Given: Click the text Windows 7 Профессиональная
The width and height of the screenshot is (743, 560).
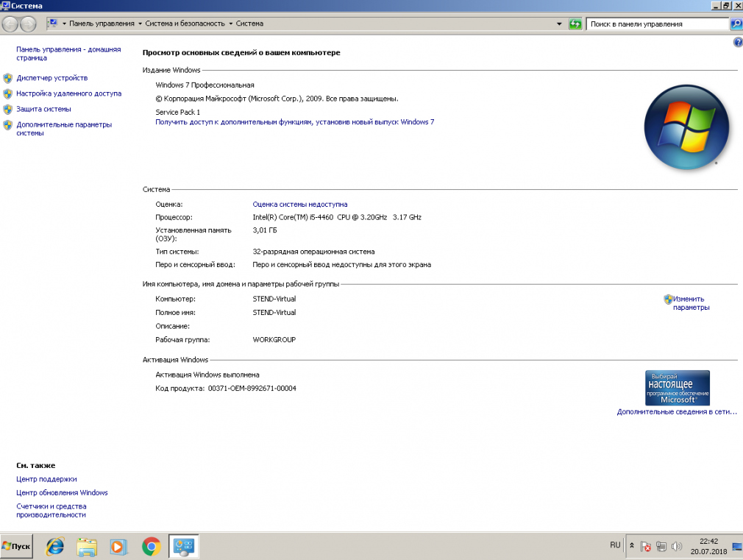Looking at the screenshot, I should [x=205, y=85].
